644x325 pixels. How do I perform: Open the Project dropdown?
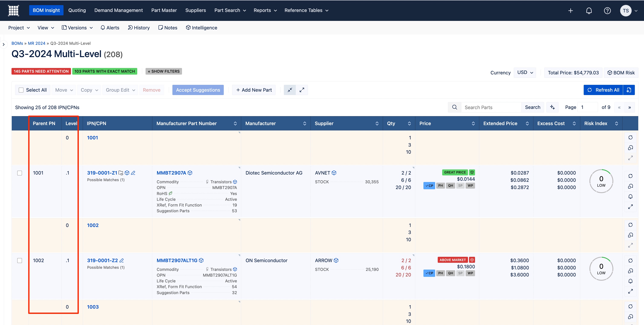click(x=19, y=28)
